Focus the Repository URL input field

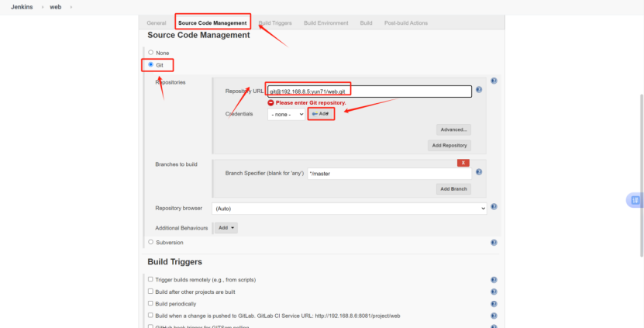tap(369, 91)
